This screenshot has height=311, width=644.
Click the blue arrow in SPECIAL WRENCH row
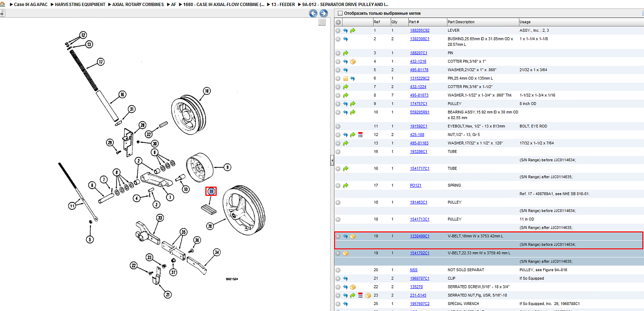coord(345,304)
